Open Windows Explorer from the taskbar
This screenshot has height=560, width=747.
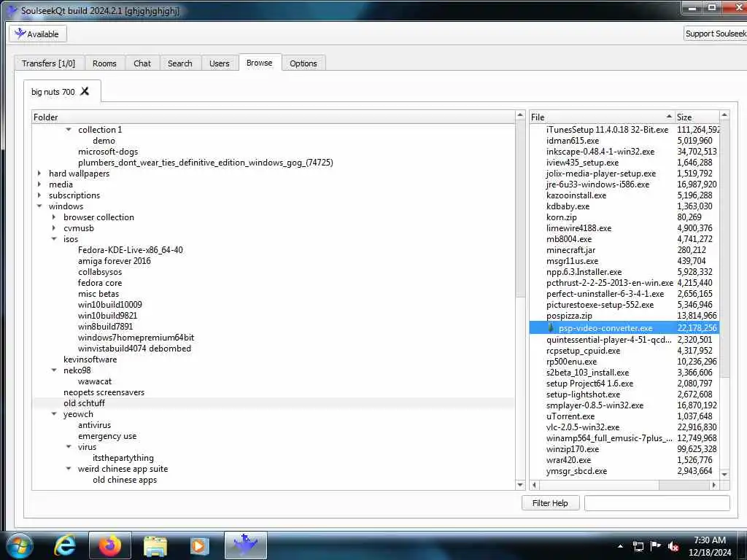(x=155, y=545)
